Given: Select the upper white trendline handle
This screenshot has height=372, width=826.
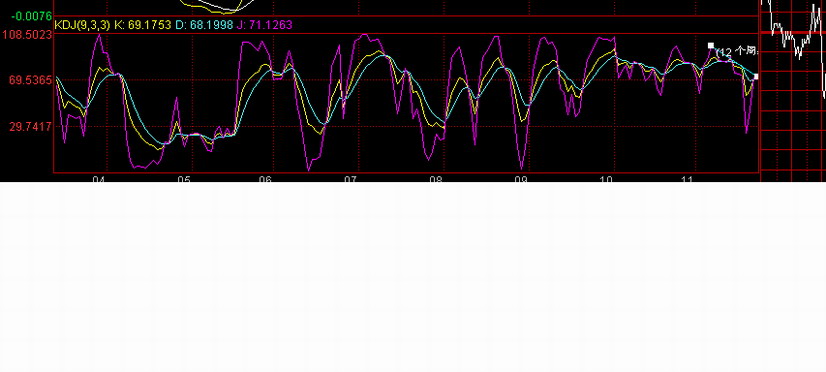Looking at the screenshot, I should point(711,46).
